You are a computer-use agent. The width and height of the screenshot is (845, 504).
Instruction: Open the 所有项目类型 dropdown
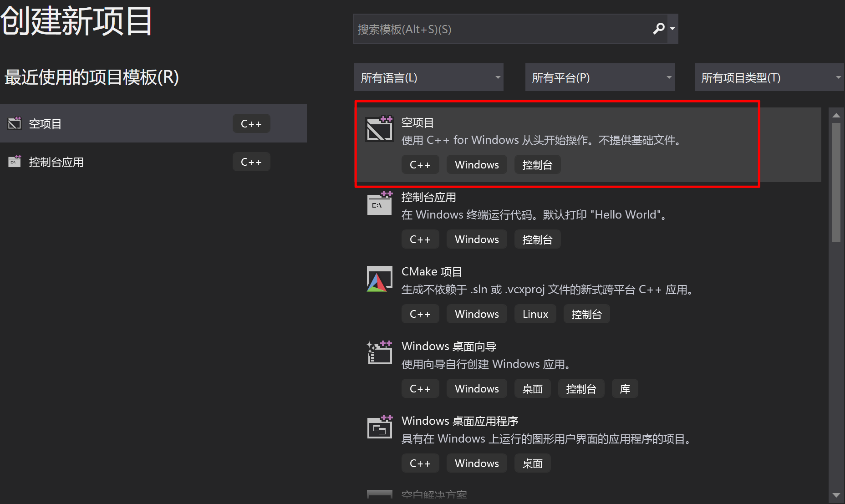[x=769, y=77]
